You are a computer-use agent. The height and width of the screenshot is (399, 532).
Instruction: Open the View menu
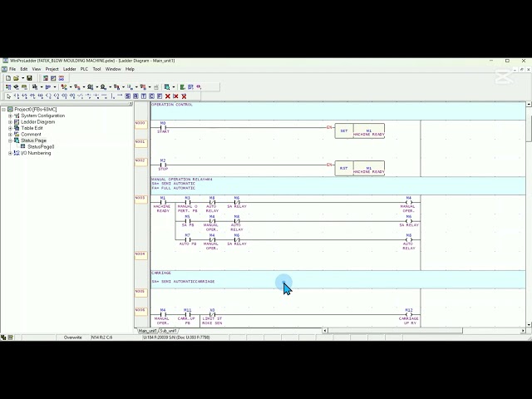(x=37, y=69)
